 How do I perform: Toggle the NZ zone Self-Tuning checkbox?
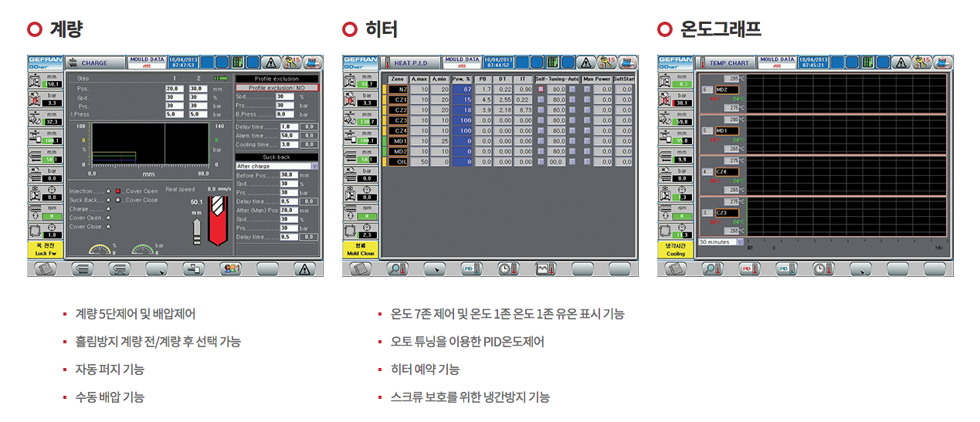(541, 89)
